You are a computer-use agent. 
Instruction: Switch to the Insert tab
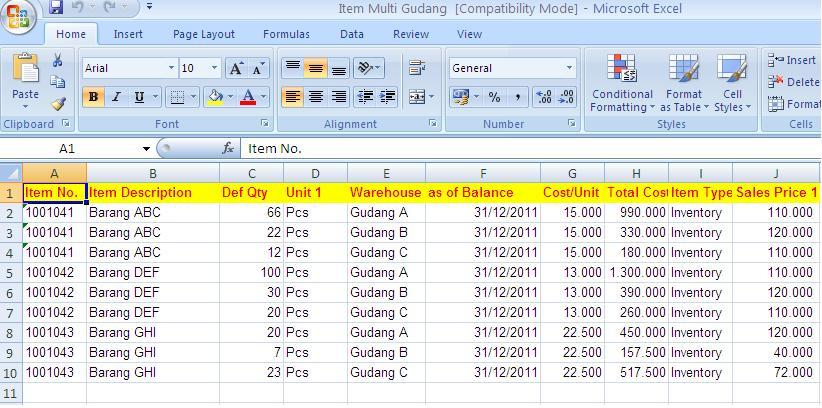128,34
